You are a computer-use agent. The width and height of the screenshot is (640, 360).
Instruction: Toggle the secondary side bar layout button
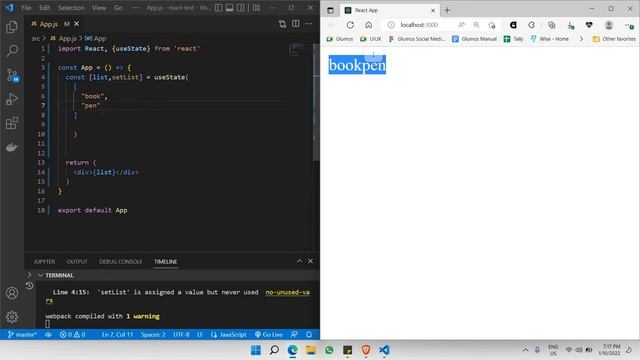click(241, 8)
